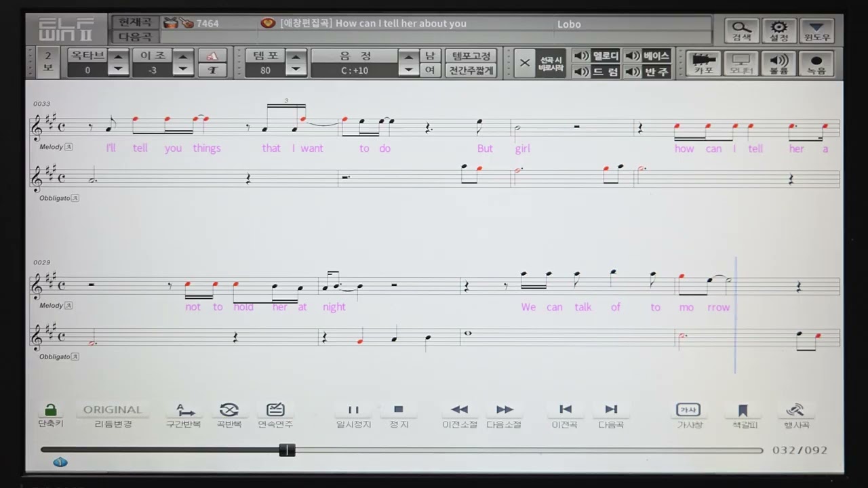Image resolution: width=868 pixels, height=488 pixels.
Task: Toggle 전간주짧게 short interlude option
Action: 471,70
